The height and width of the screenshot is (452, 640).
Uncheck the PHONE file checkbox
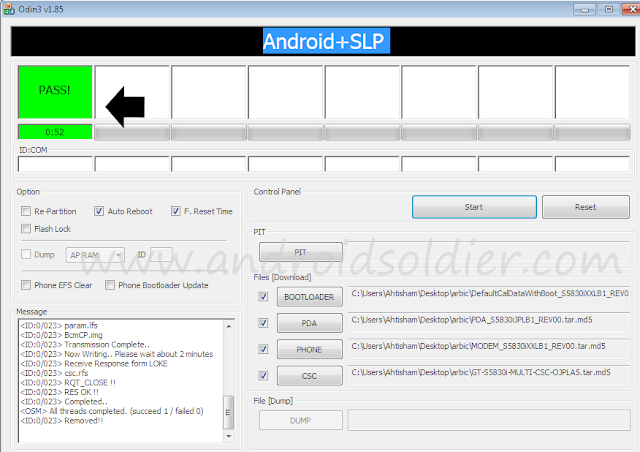(x=264, y=350)
